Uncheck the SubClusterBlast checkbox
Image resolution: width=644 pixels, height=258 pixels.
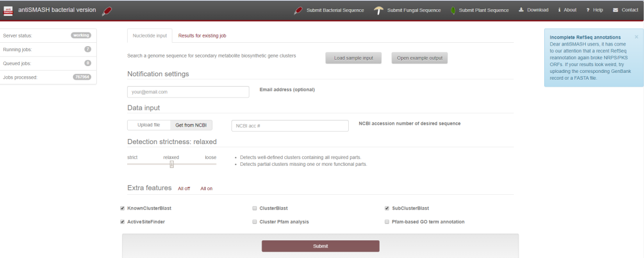[x=387, y=208]
